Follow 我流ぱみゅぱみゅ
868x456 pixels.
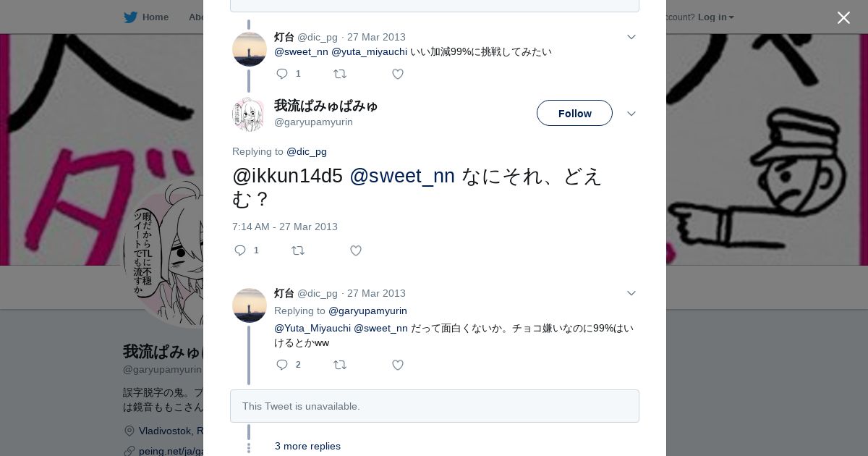(574, 113)
